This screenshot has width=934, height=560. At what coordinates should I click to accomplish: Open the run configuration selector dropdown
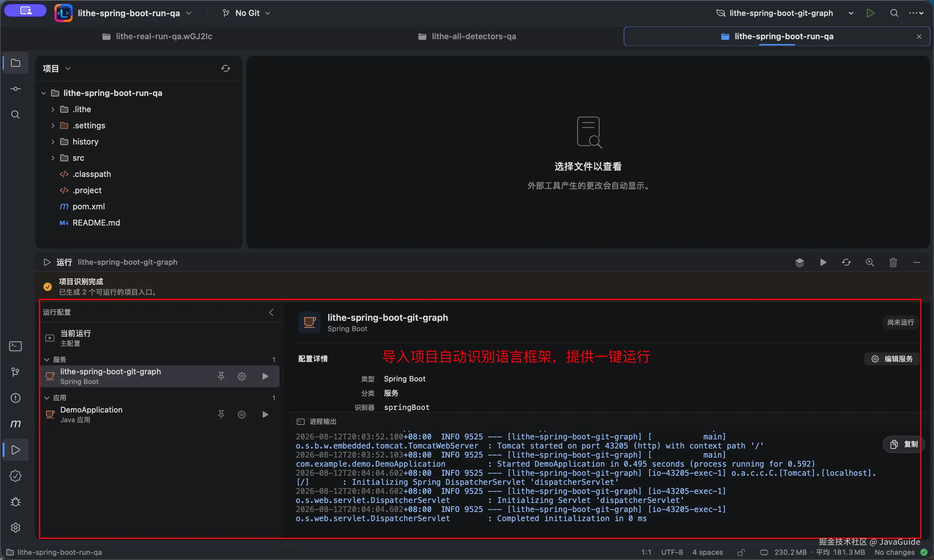coord(785,13)
